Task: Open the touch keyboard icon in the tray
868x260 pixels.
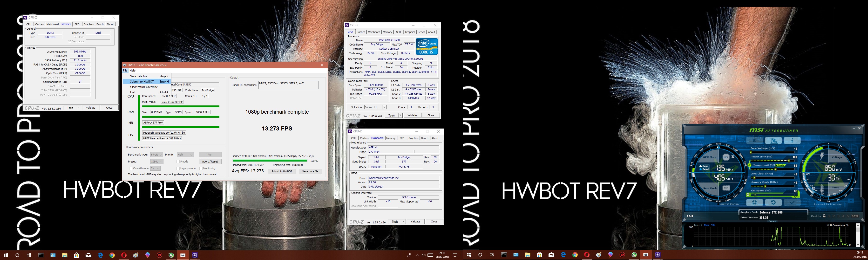Action: tap(430, 255)
